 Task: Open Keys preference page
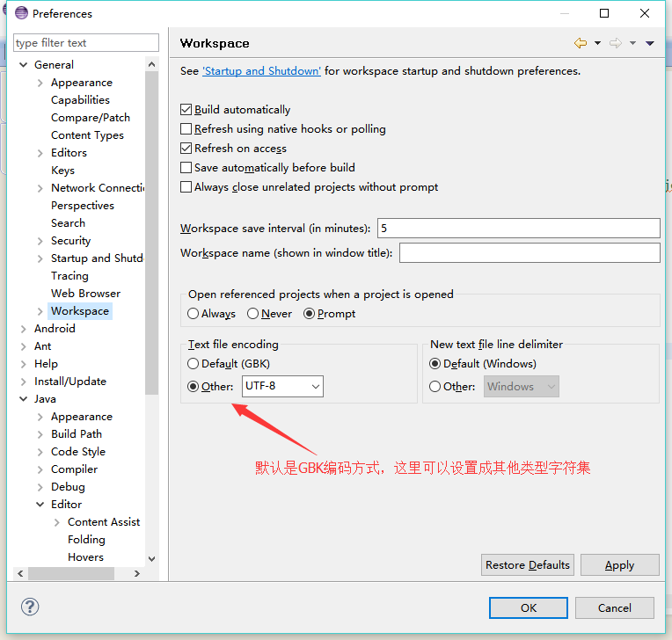pyautogui.click(x=62, y=170)
